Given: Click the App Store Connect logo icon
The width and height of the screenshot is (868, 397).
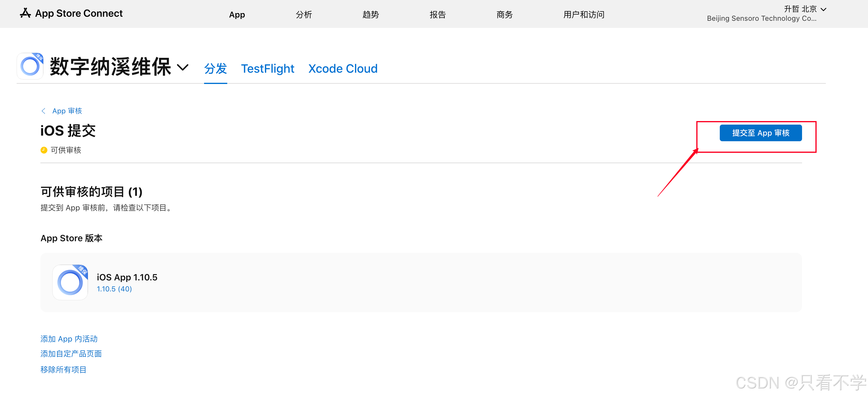Looking at the screenshot, I should tap(25, 13).
